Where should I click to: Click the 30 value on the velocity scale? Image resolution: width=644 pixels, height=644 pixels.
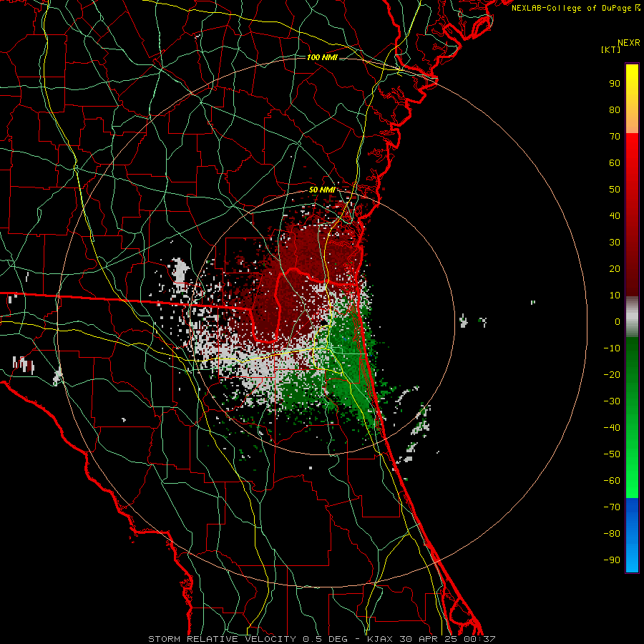[x=615, y=243]
